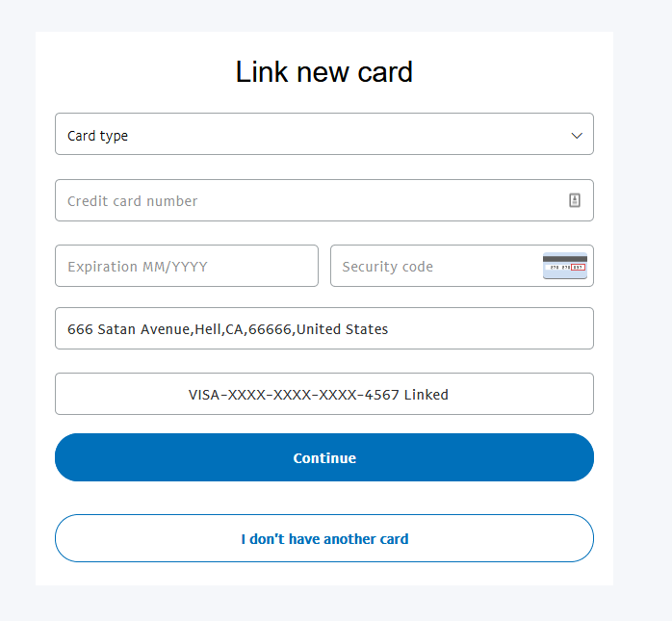Submit the form with Continue button
The image size is (672, 621).
tap(324, 457)
